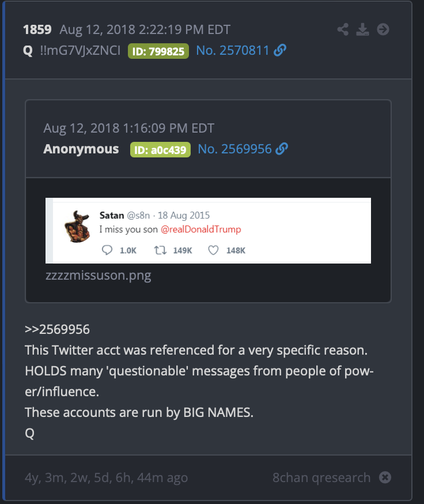The image size is (424, 504).
Task: Click the tweet's reply bubble icon
Action: [107, 250]
